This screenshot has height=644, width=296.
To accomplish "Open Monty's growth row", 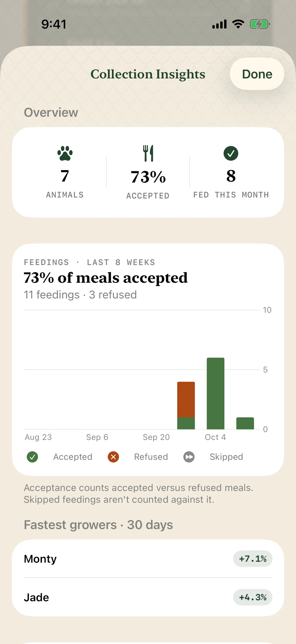I will 148,559.
